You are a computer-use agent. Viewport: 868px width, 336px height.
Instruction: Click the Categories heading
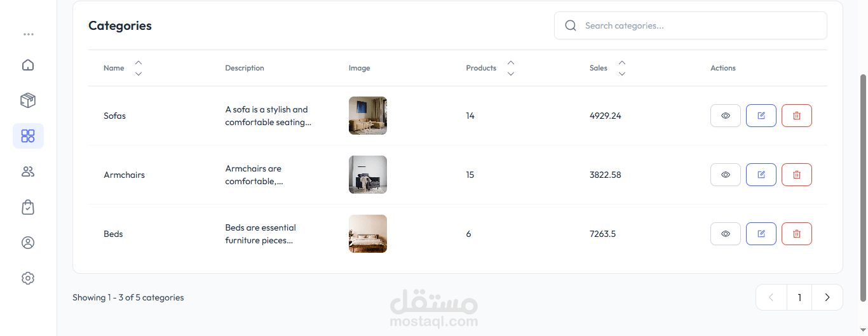(x=120, y=25)
